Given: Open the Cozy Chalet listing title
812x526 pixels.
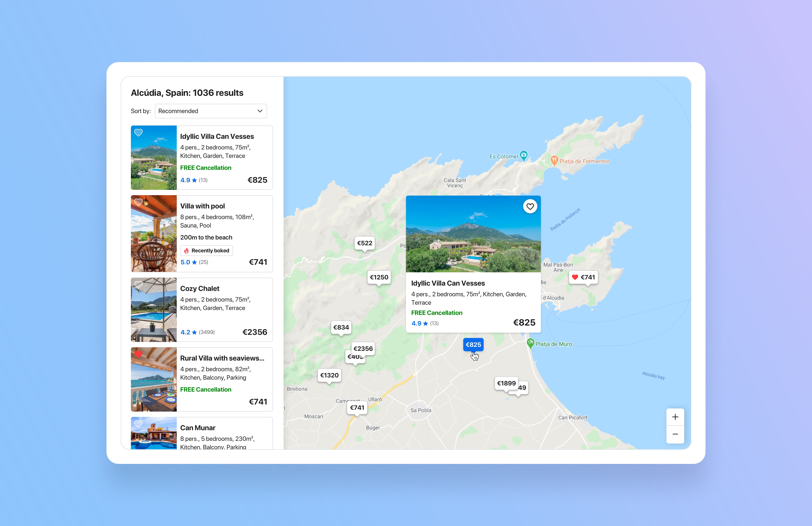Looking at the screenshot, I should click(x=200, y=289).
